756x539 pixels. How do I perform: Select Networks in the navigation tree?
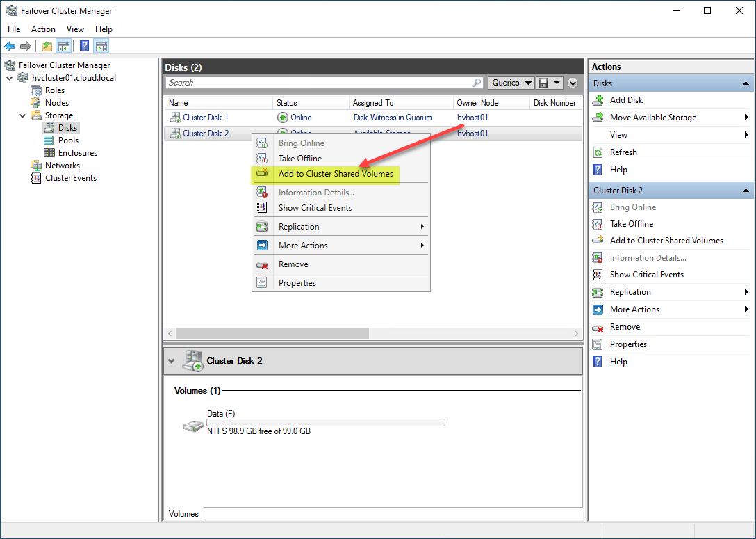(x=63, y=166)
